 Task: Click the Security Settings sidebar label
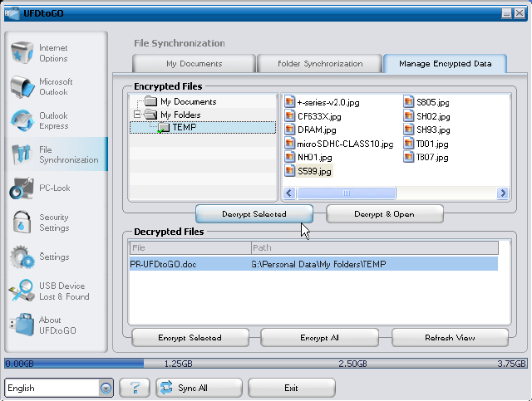[x=54, y=223]
